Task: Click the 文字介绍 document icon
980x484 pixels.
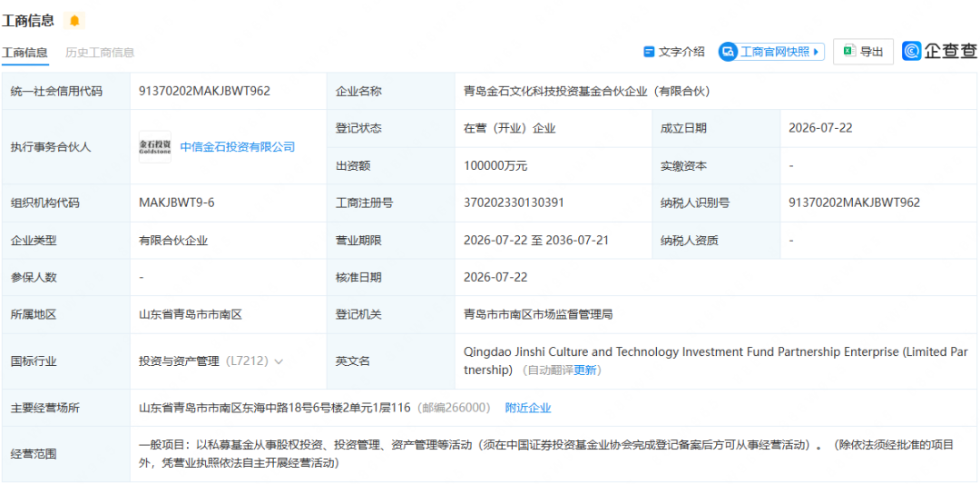Action: tap(649, 52)
